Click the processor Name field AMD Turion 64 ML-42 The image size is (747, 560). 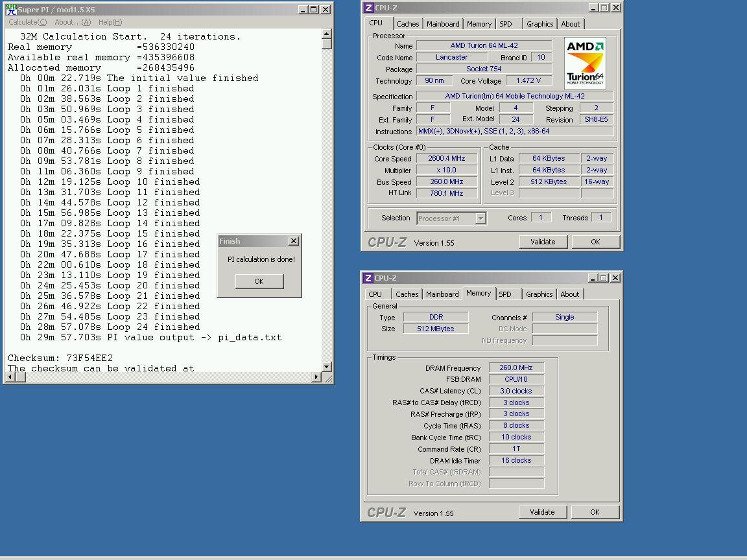[484, 46]
